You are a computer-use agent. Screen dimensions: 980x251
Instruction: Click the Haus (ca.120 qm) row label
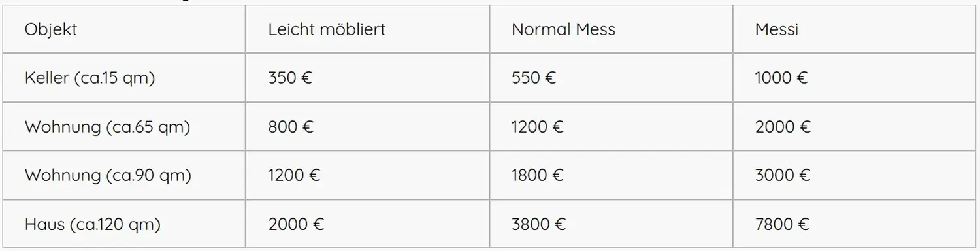coord(124,224)
